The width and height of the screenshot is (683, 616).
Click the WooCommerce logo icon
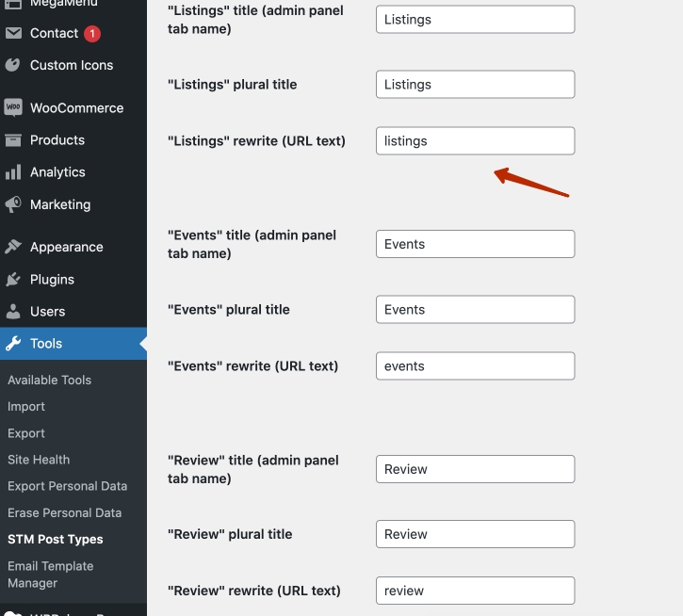coord(13,107)
